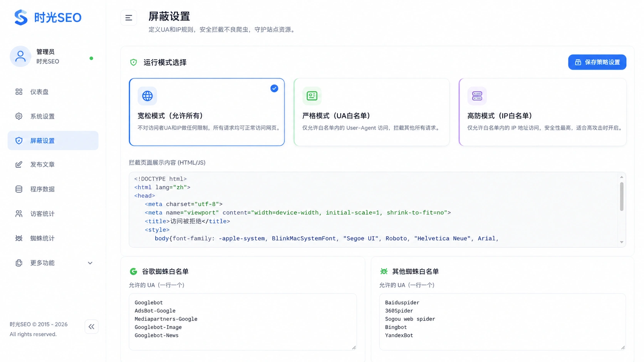Click 保存策略设置 button

coord(597,62)
